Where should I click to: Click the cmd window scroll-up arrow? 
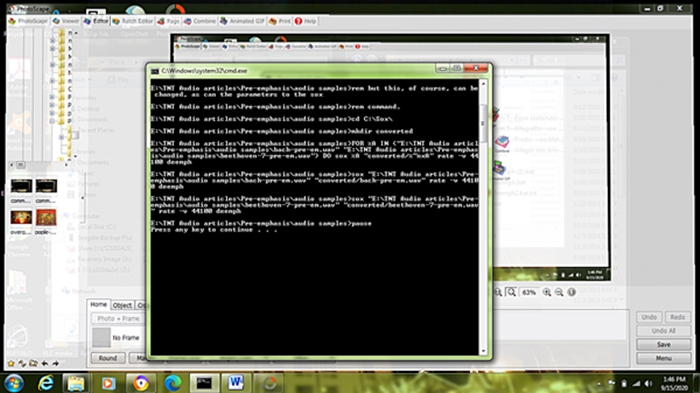point(483,84)
